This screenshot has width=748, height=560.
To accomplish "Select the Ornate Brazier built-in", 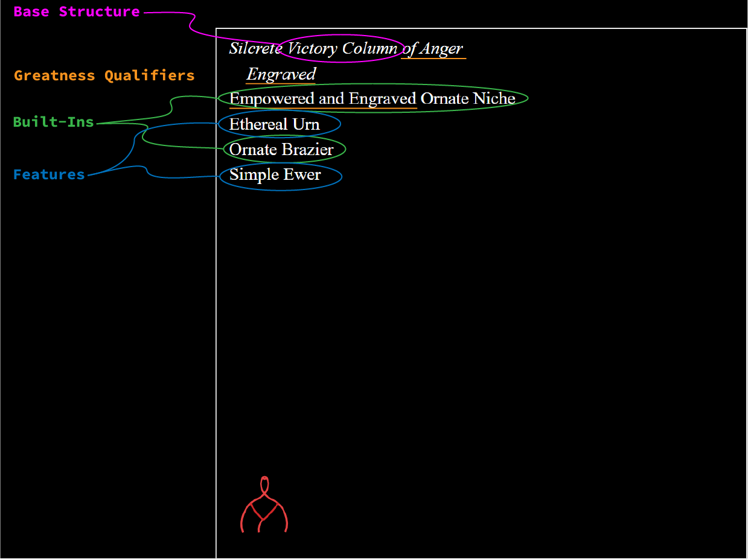I will click(x=282, y=150).
